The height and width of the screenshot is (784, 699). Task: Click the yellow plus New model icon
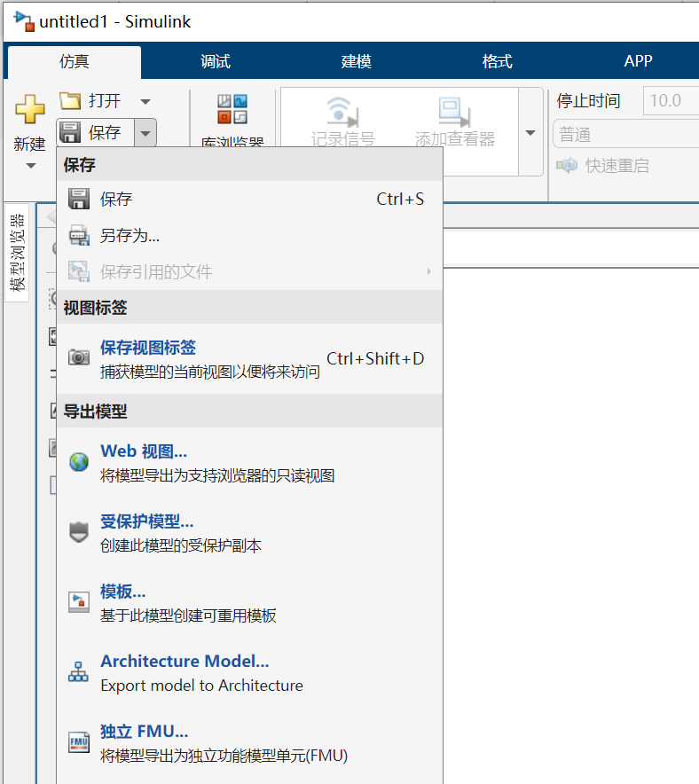tap(29, 109)
